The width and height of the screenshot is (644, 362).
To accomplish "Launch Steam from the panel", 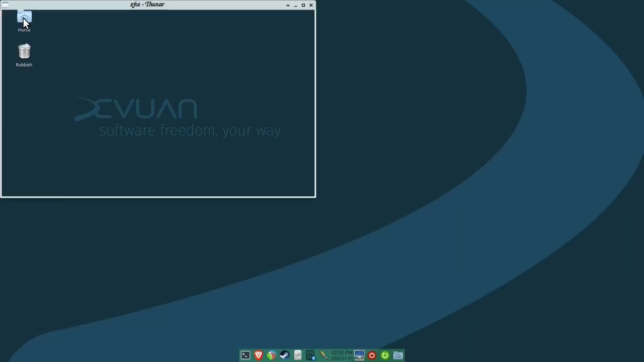I will coord(284,355).
